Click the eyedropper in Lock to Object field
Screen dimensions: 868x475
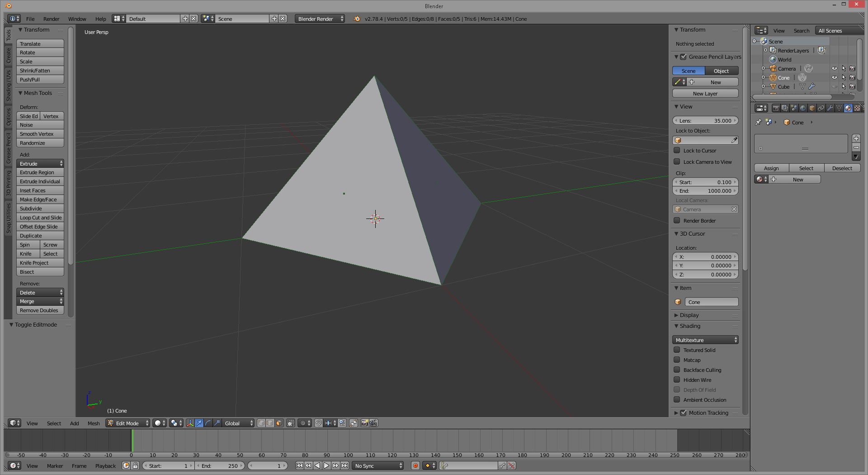(x=734, y=140)
